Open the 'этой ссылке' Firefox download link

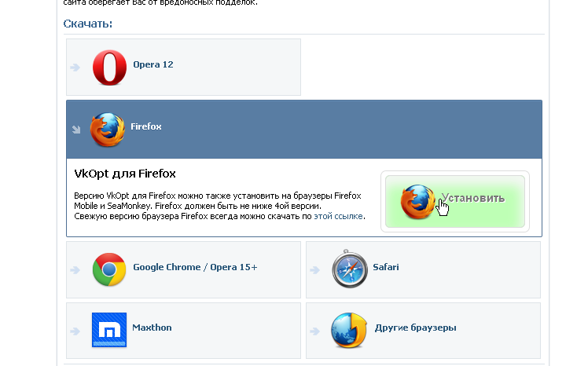tap(338, 217)
